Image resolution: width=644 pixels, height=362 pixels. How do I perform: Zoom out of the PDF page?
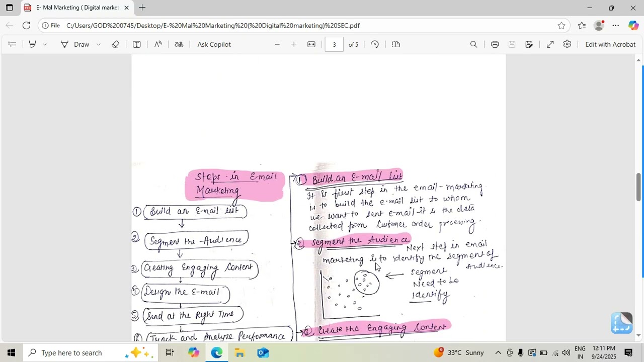pos(277,44)
